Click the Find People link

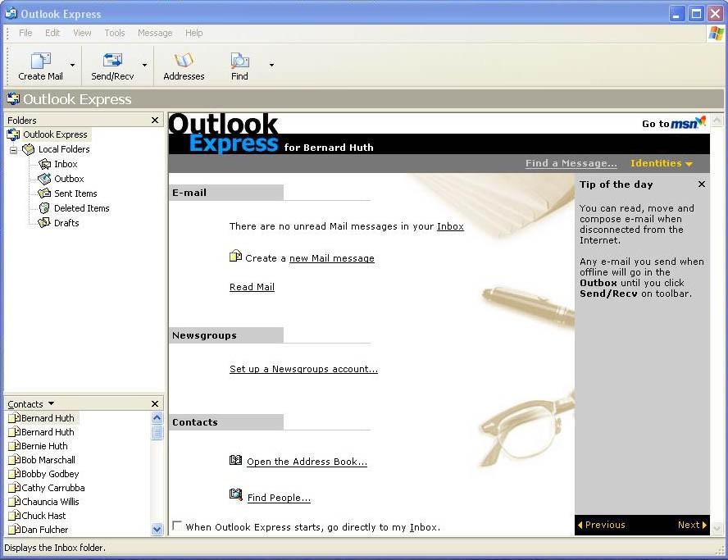pos(279,499)
